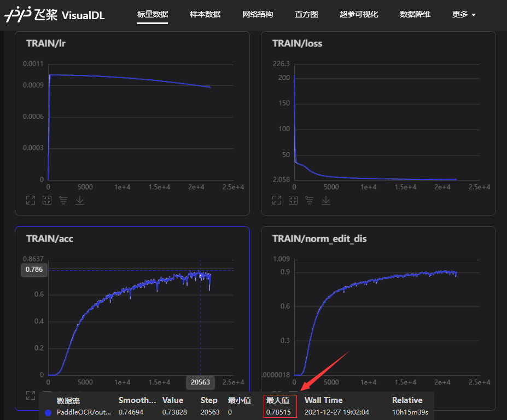Screen dimensions: 507x420
Task: Download TRAIN/lr chart data
Action: pos(80,200)
